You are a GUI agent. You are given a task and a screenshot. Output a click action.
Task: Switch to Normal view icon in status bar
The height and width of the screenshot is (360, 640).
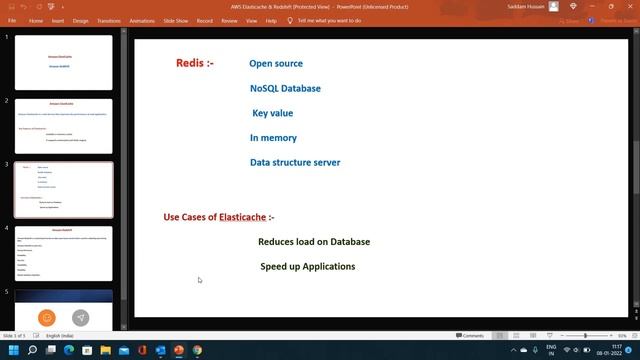tap(500, 336)
